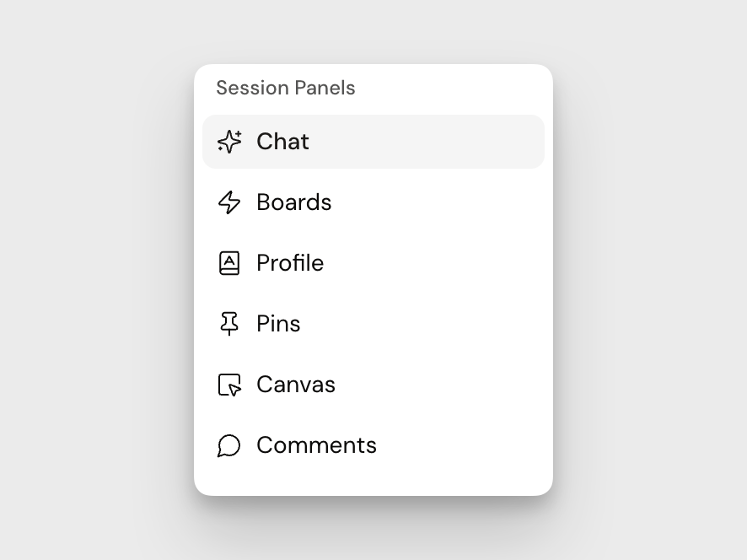Click the Session Panels header text

point(285,88)
